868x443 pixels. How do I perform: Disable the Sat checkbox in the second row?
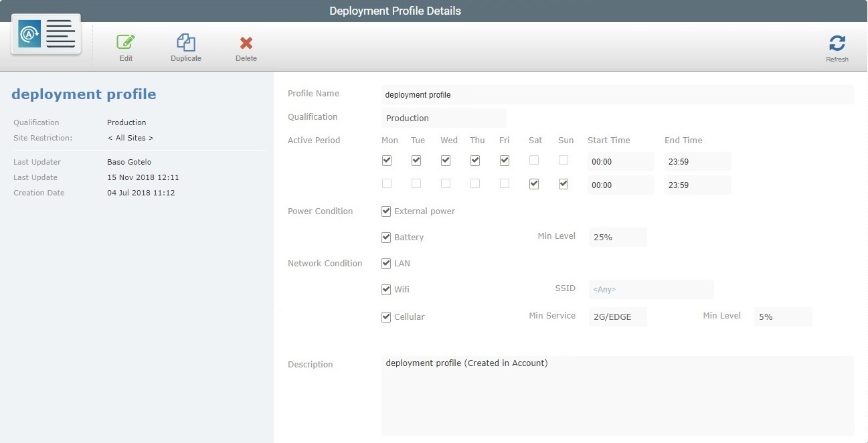pos(533,183)
